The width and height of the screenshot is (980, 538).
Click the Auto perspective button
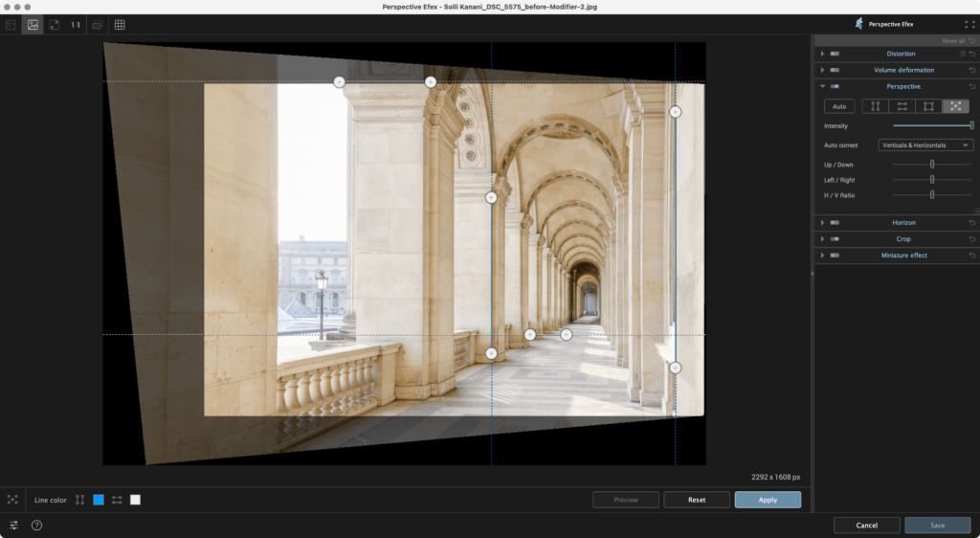tap(839, 106)
